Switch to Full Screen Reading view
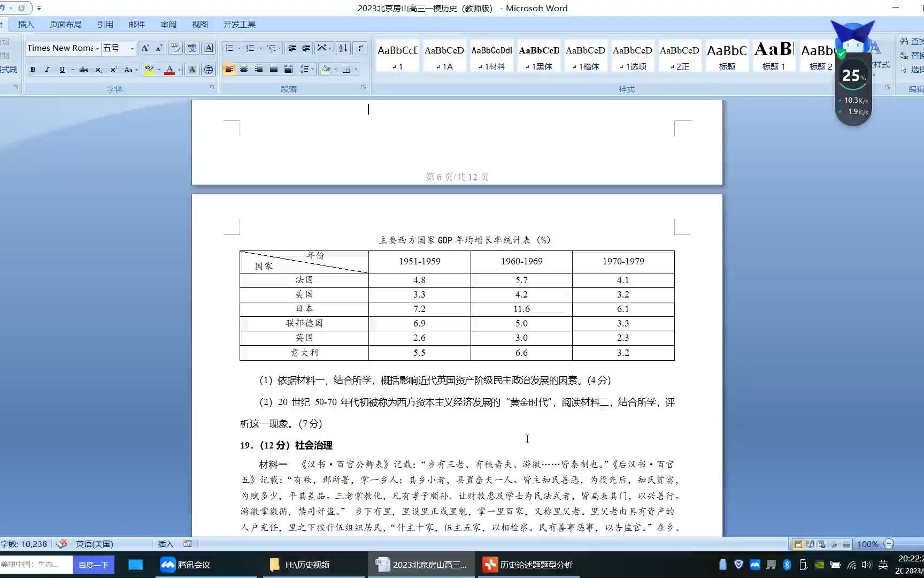This screenshot has width=924, height=578. 810,544
